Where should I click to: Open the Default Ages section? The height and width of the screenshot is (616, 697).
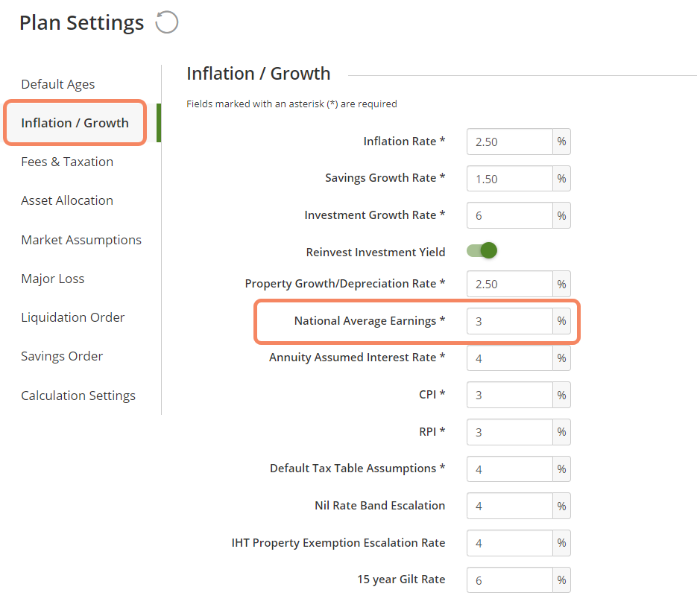[x=58, y=84]
